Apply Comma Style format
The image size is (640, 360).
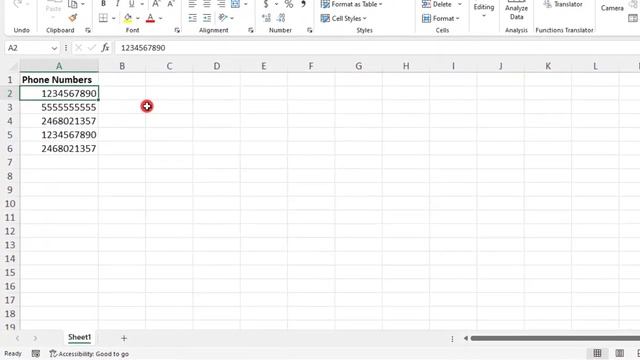point(303,4)
